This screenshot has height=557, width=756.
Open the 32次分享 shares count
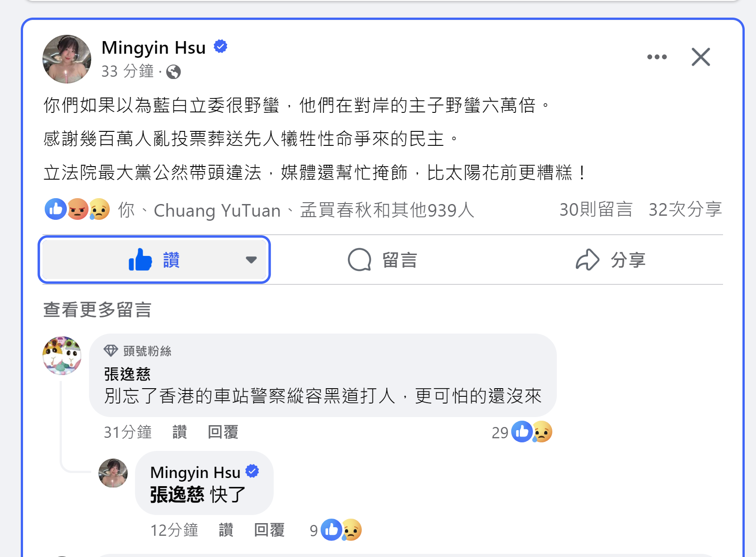coord(685,209)
